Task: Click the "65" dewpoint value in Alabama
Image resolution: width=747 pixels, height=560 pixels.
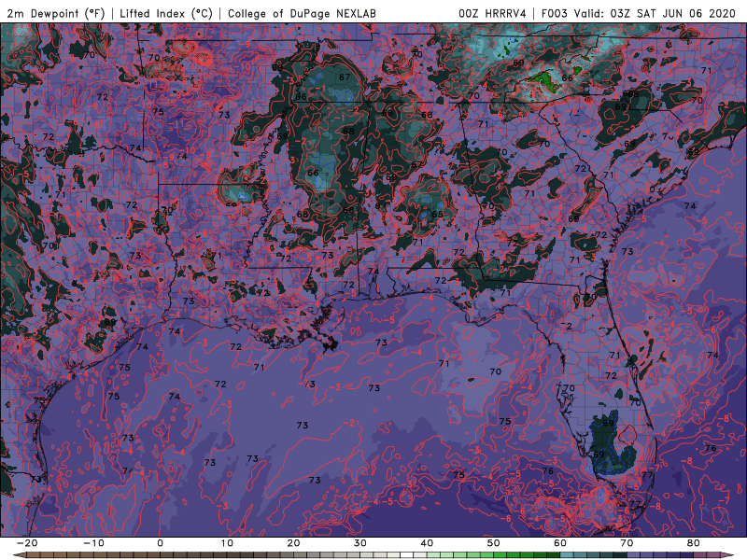Action: point(437,215)
